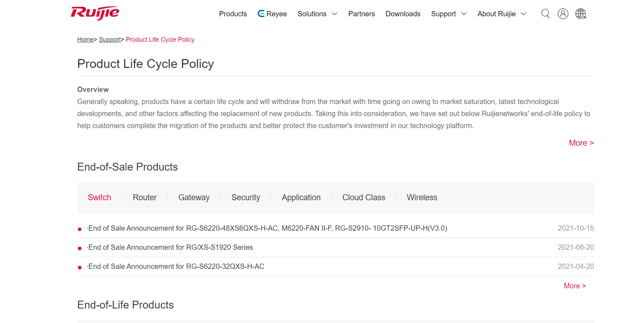Click the Ruijie logo
Viewport: 644px width, 323px height.
point(95,13)
